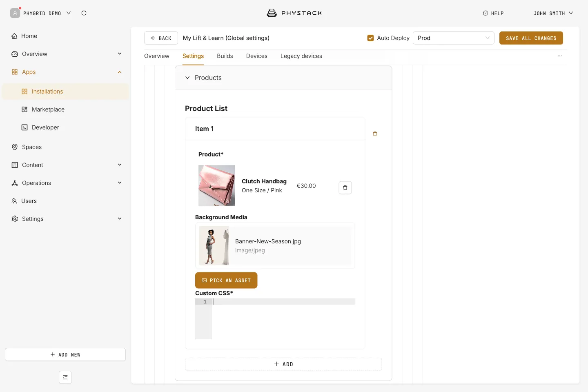Switch to the Legacy devices tab

(301, 56)
